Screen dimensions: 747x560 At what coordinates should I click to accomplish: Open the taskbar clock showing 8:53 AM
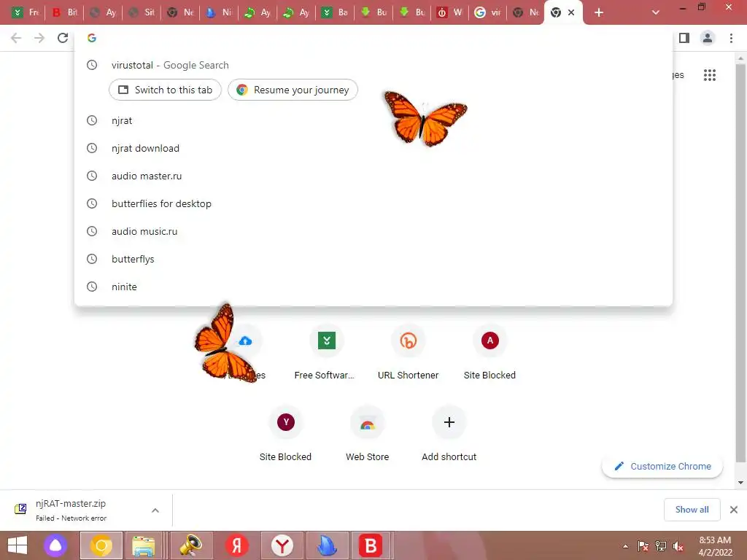[x=715, y=546]
